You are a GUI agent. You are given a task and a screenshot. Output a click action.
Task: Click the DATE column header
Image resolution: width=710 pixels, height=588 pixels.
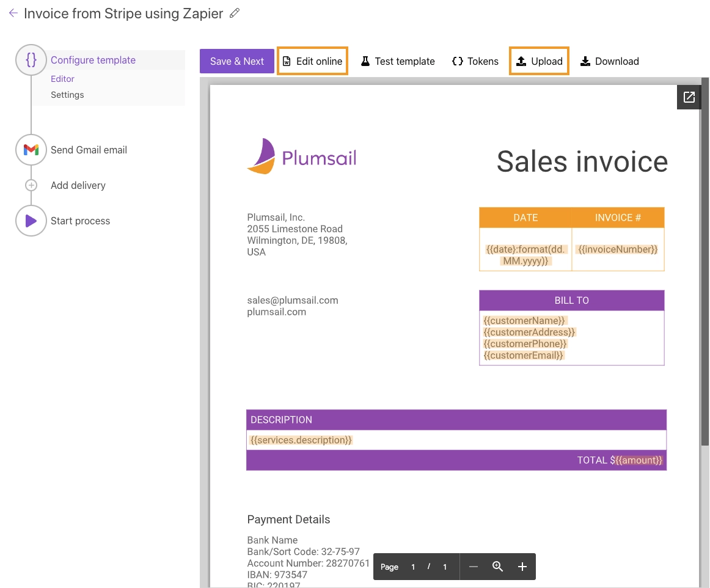point(525,218)
